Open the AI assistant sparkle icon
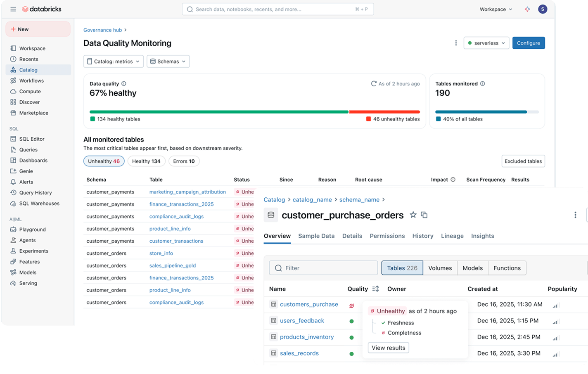The height and width of the screenshot is (374, 588). coord(527,9)
